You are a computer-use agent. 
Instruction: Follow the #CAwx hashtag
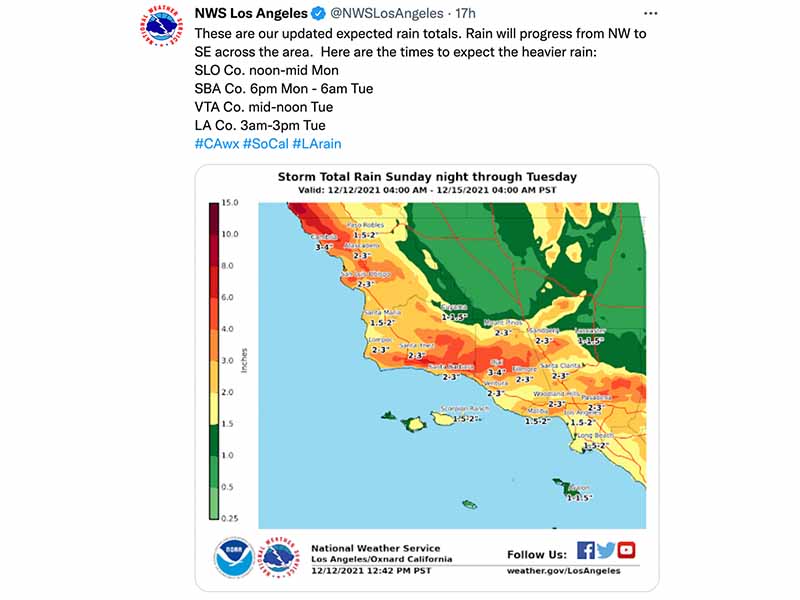click(x=217, y=144)
